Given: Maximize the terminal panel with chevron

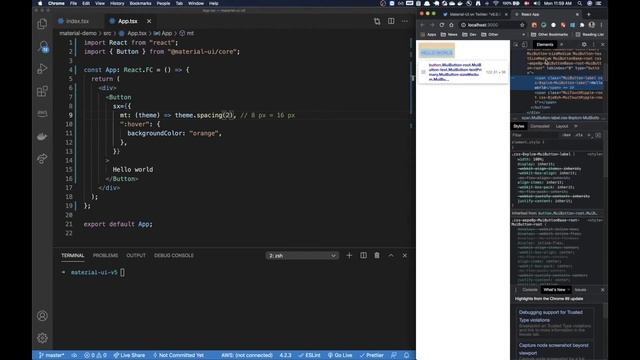Looking at the screenshot, I should (x=391, y=256).
